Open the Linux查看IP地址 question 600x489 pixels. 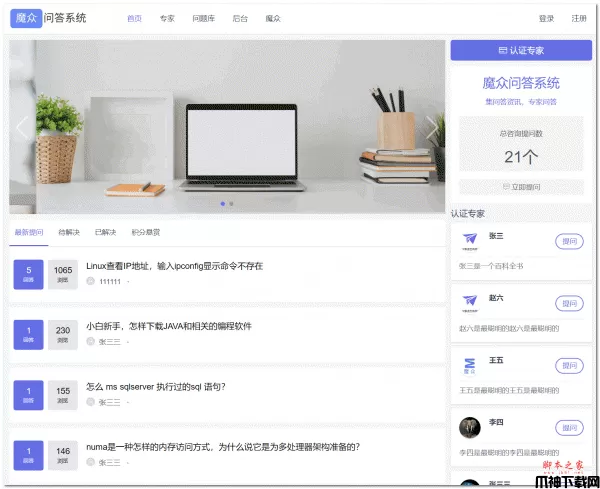click(x=174, y=266)
